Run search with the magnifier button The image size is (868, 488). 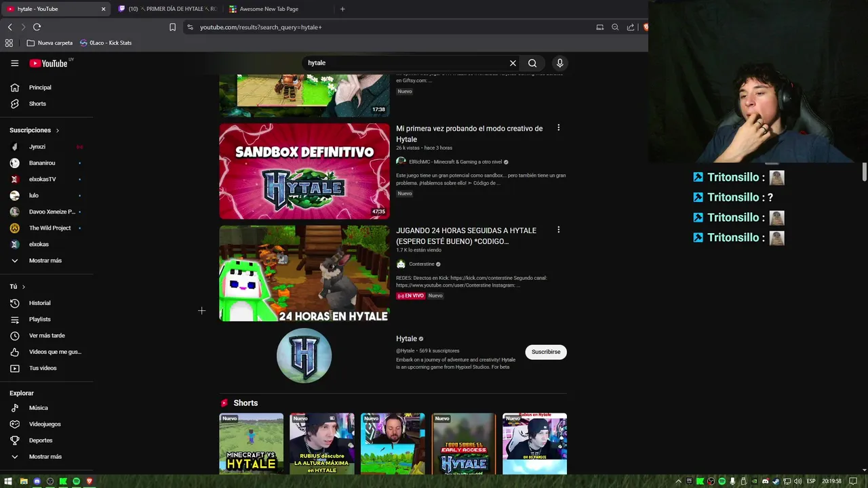pos(532,63)
